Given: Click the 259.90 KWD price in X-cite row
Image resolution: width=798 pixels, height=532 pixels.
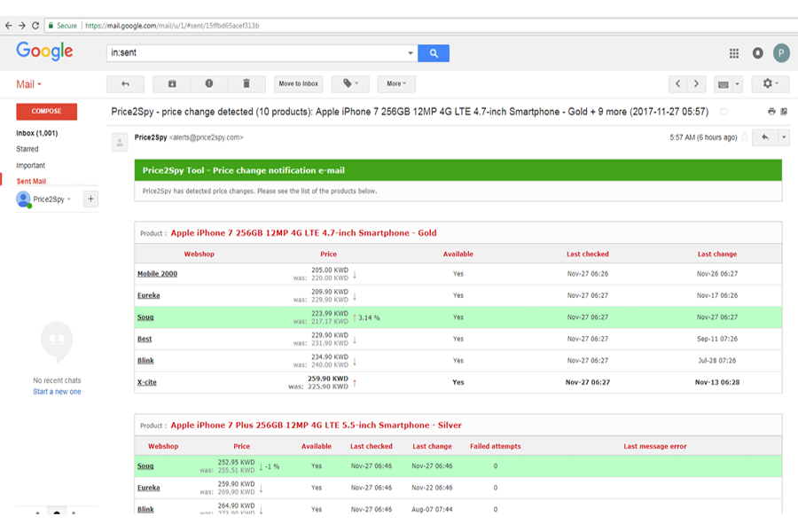Looking at the screenshot, I should point(328,379).
